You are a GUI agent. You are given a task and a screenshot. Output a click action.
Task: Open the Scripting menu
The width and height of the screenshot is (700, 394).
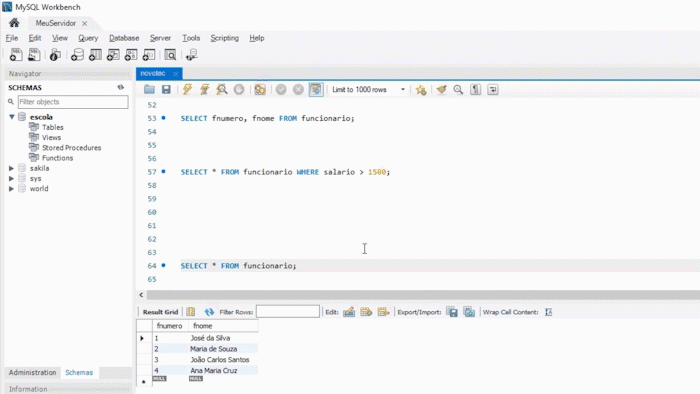click(x=225, y=38)
